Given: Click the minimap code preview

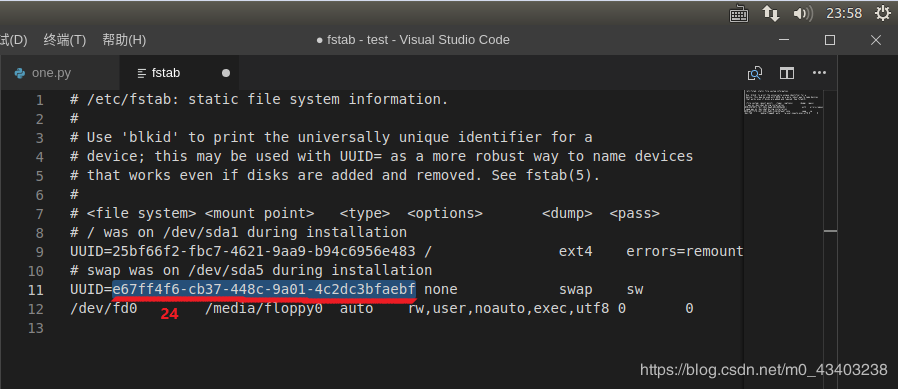Looking at the screenshot, I should tap(783, 103).
